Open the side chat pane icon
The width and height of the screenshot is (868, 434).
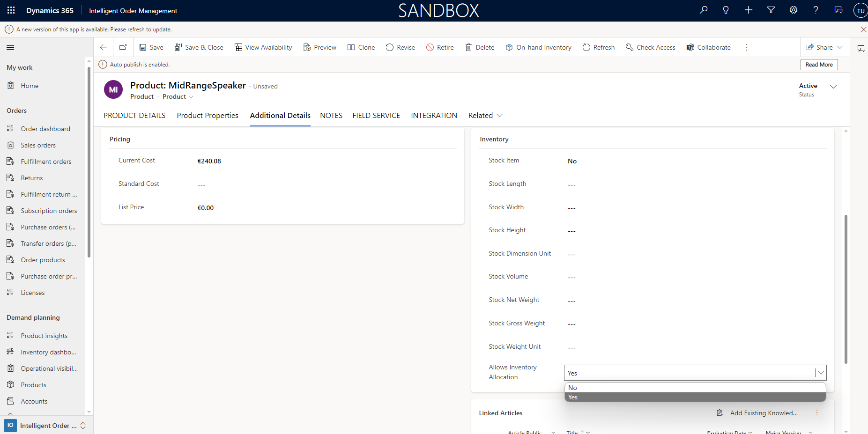click(861, 49)
